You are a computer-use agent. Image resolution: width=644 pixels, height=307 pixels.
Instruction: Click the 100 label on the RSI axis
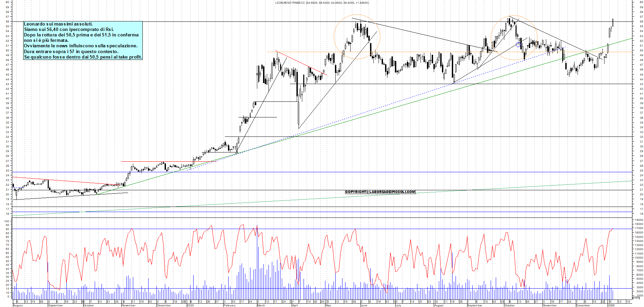pyautogui.click(x=6, y=221)
